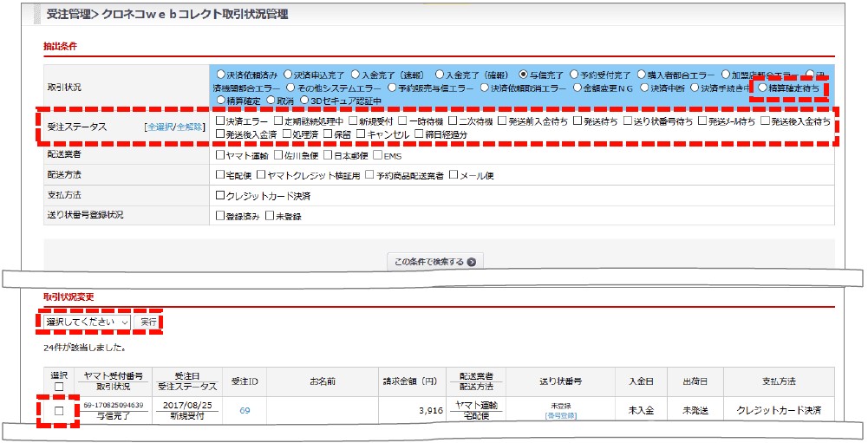Toggle the header select-all checkbox in table
The width and height of the screenshot is (868, 443).
pyautogui.click(x=59, y=387)
